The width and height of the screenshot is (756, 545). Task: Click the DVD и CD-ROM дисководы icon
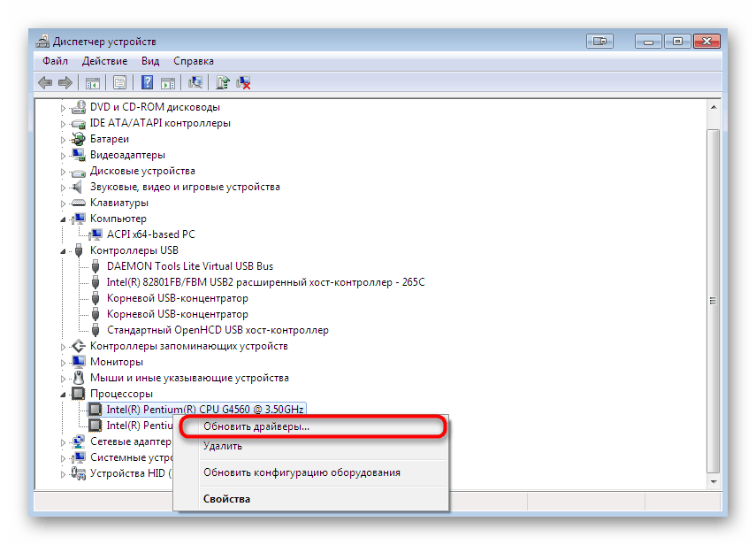tap(78, 107)
